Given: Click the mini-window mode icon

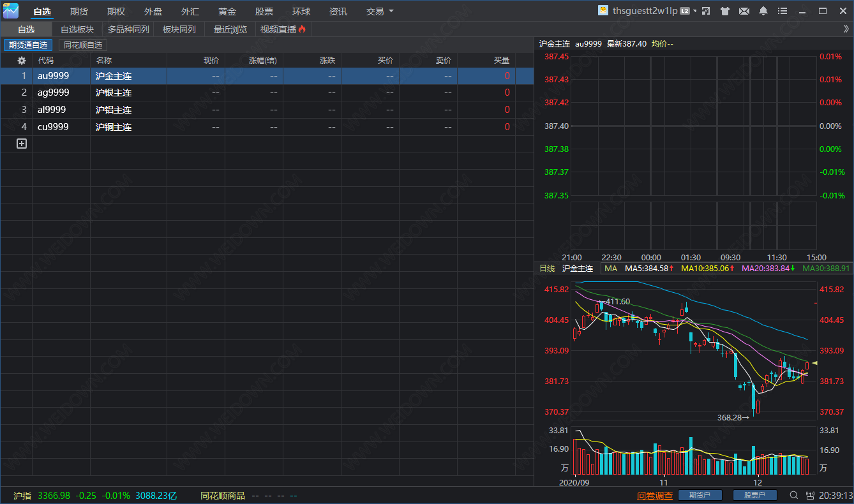Looking at the screenshot, I should tap(706, 11).
